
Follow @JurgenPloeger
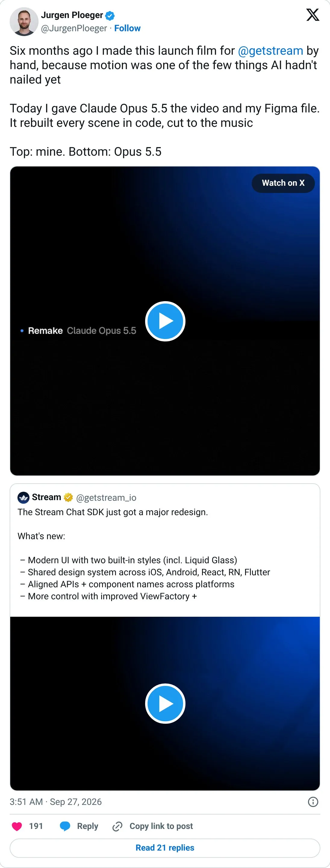(x=127, y=28)
